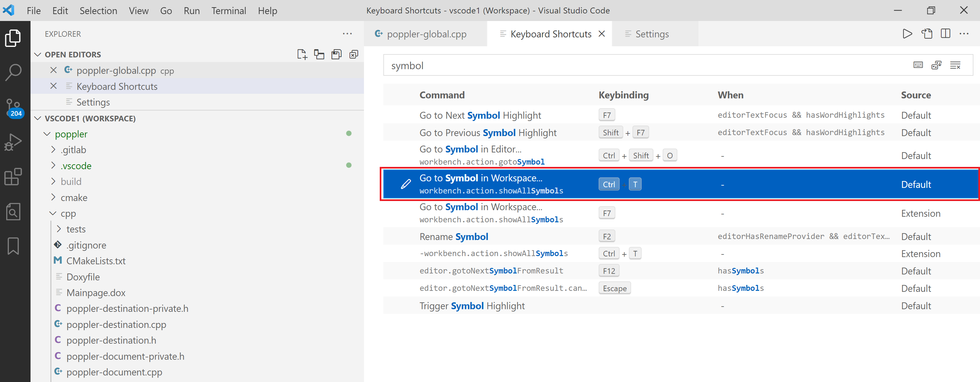Click Record Keys keyboard icon in search bar

pos(918,65)
